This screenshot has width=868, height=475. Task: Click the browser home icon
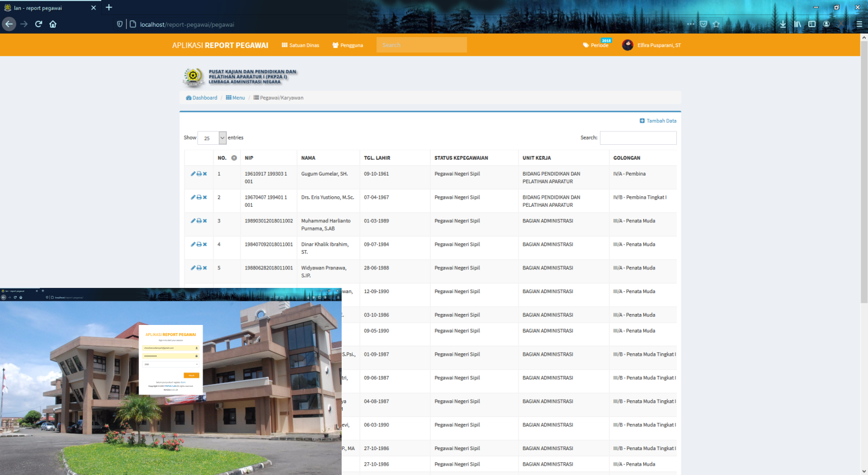click(53, 24)
